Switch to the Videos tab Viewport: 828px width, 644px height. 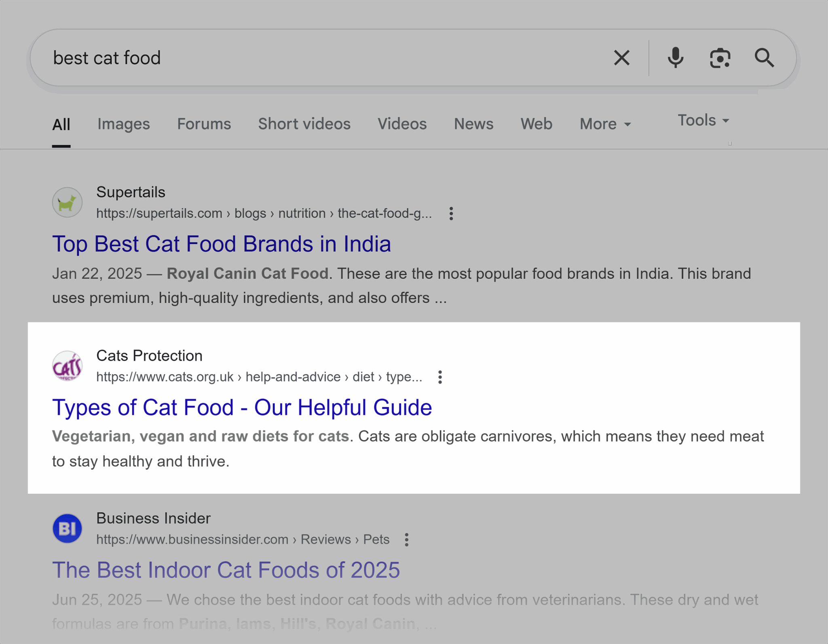[402, 124]
